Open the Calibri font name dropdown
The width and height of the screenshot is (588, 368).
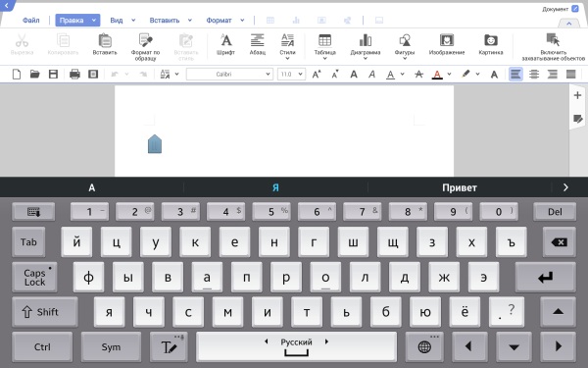click(229, 74)
